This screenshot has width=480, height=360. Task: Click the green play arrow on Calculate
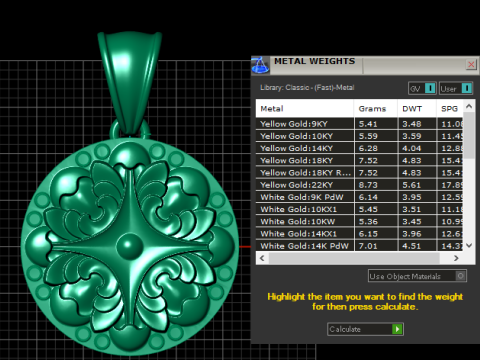pyautogui.click(x=397, y=329)
